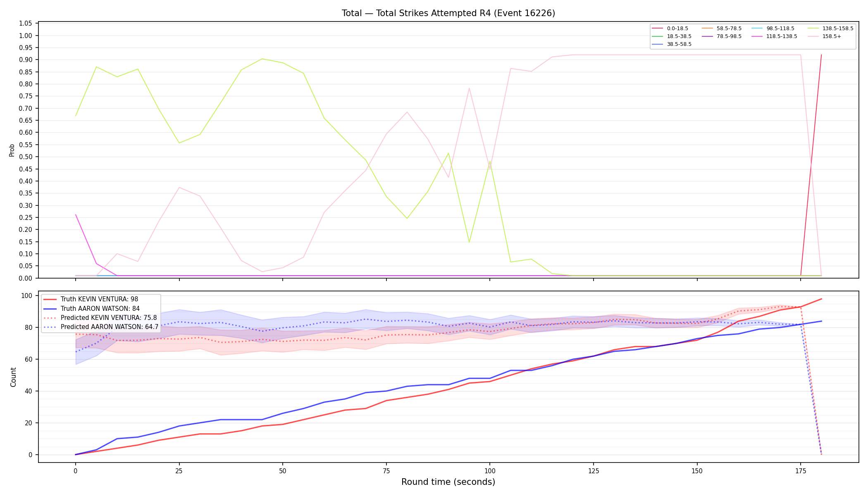868x496 pixels.
Task: Click the 'Round time (seconds)' axis label
Action: [448, 482]
